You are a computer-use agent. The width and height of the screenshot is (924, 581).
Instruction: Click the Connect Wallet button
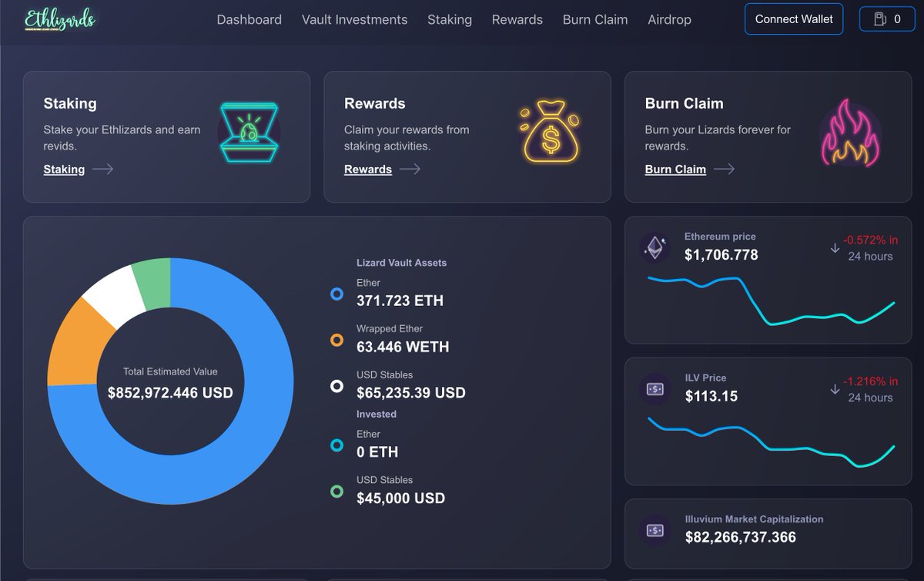click(x=794, y=19)
